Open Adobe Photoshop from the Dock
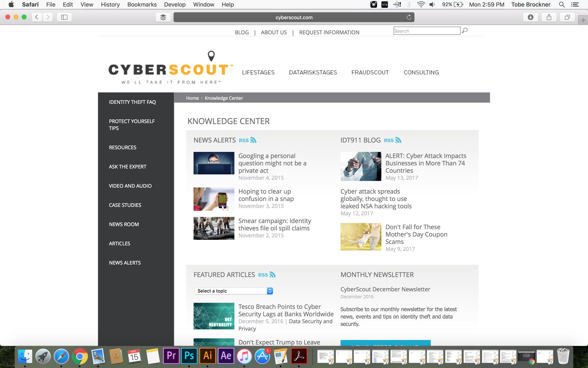The width and height of the screenshot is (588, 368). pos(189,356)
